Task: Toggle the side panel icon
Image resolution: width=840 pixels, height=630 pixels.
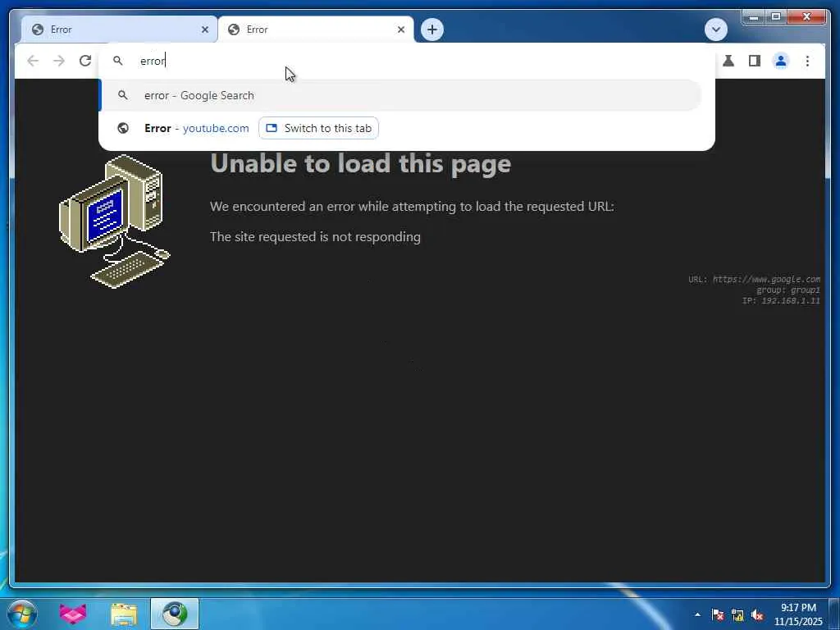Action: point(755,61)
